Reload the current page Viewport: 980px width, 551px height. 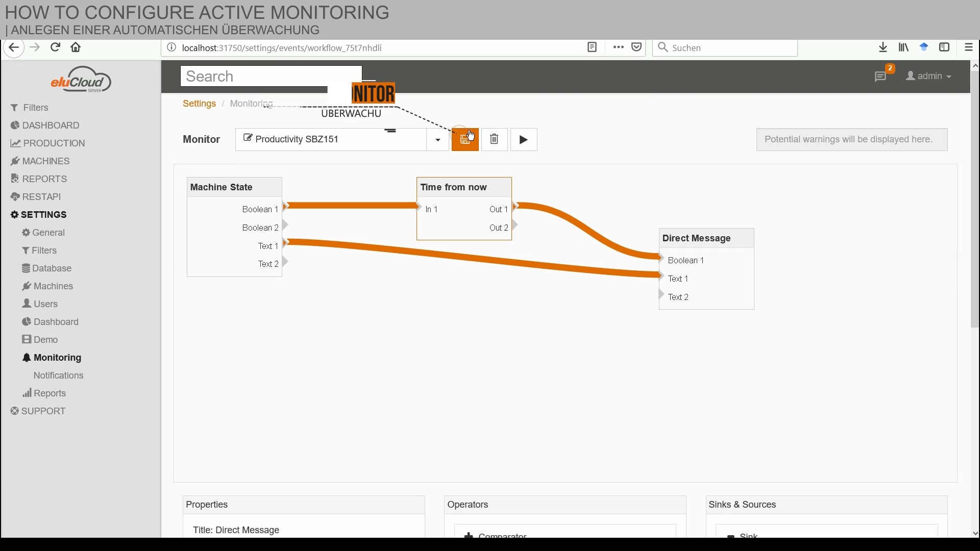(55, 47)
